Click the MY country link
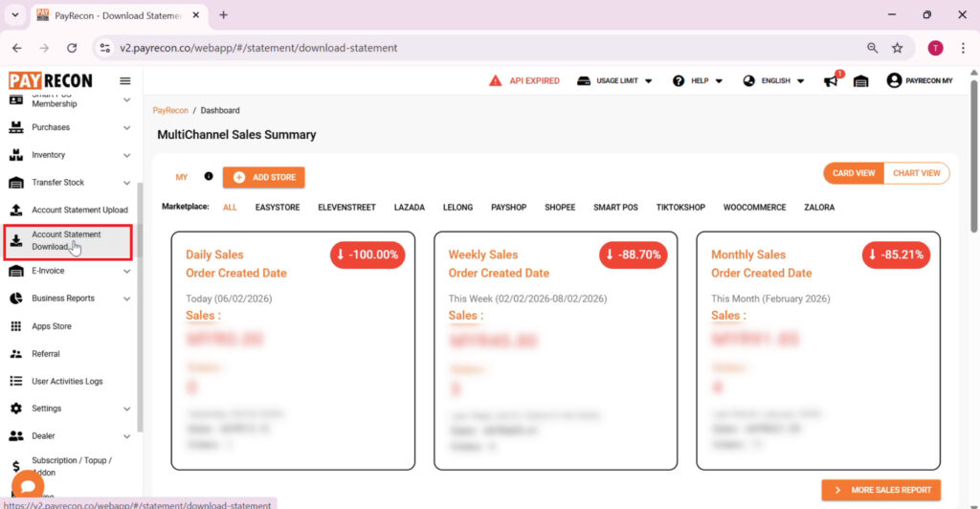 click(x=181, y=177)
